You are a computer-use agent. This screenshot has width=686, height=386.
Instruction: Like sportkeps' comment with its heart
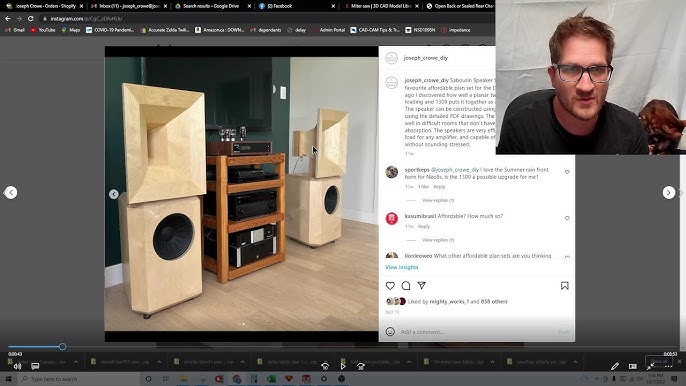(567, 172)
